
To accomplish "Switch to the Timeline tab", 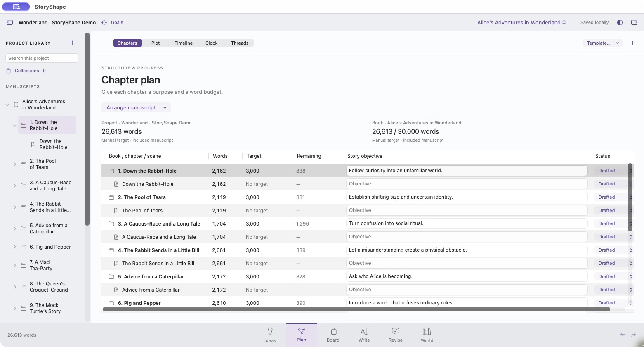I will point(184,43).
